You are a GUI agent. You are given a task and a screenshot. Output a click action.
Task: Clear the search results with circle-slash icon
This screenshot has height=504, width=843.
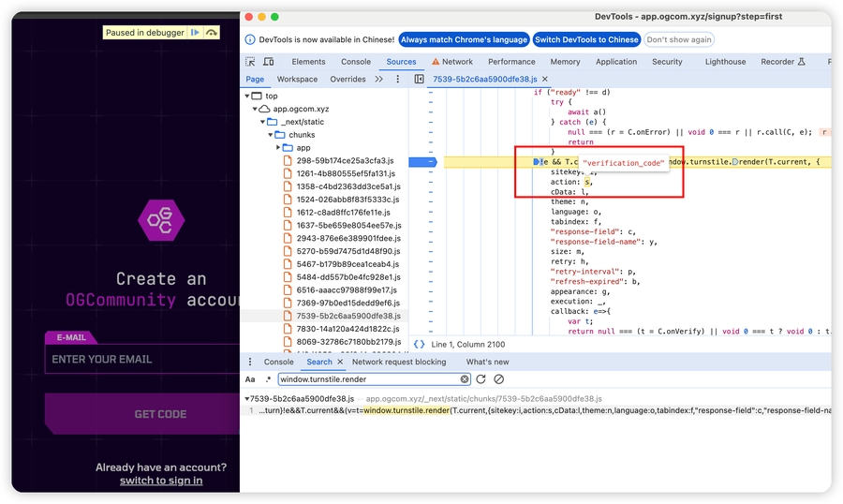point(498,379)
